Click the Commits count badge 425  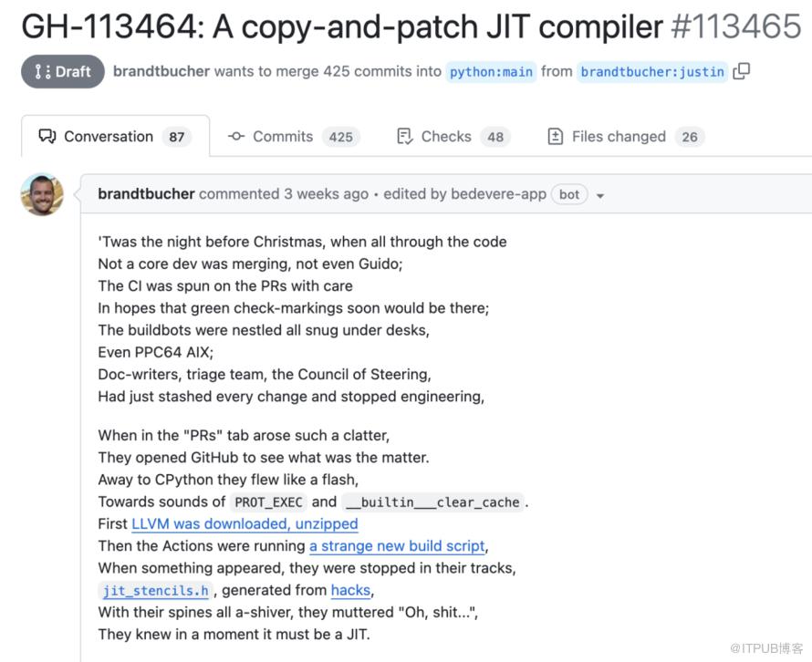tap(340, 137)
